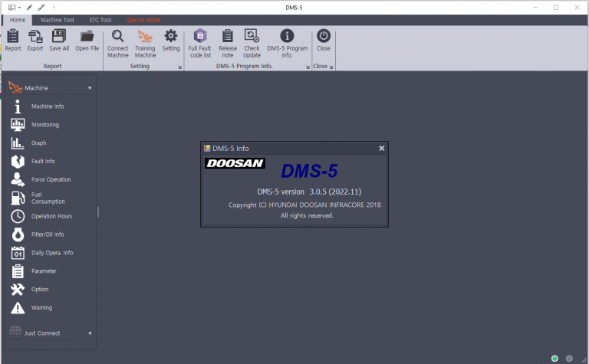This screenshot has height=364, width=589.
Task: Open Force Operation
Action: pyautogui.click(x=51, y=180)
